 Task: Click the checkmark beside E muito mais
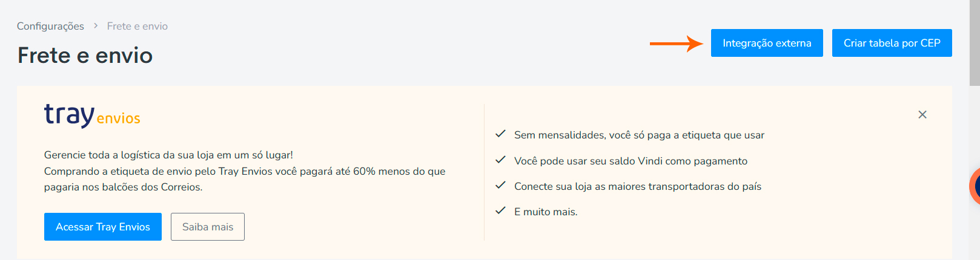click(500, 211)
